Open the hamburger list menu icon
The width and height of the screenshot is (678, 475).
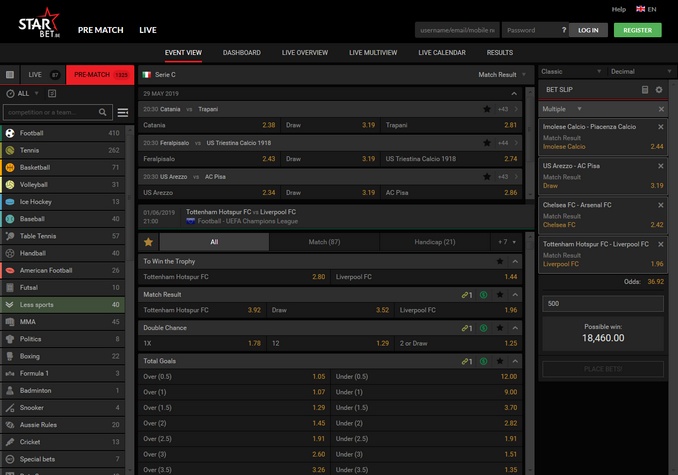pyautogui.click(x=123, y=112)
